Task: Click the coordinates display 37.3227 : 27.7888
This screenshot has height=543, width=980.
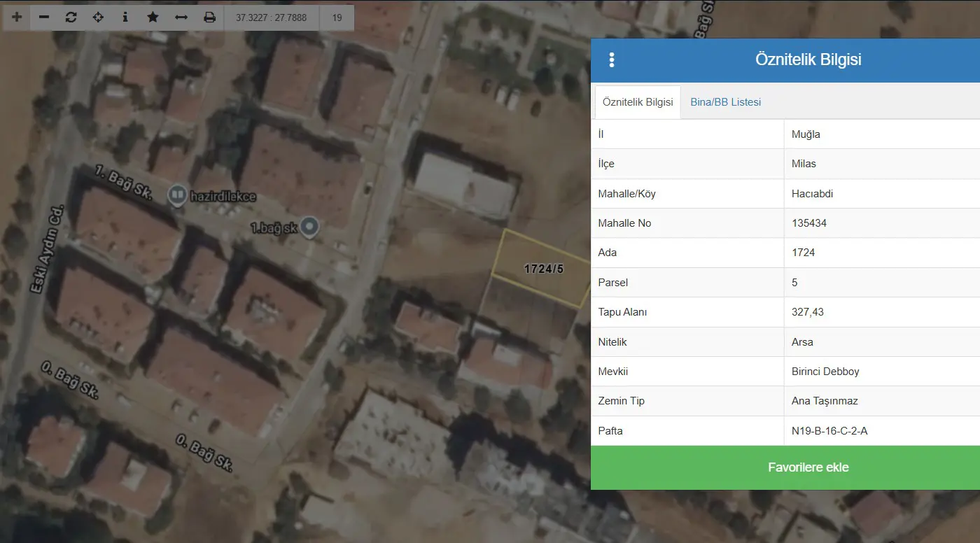Action: tap(272, 17)
